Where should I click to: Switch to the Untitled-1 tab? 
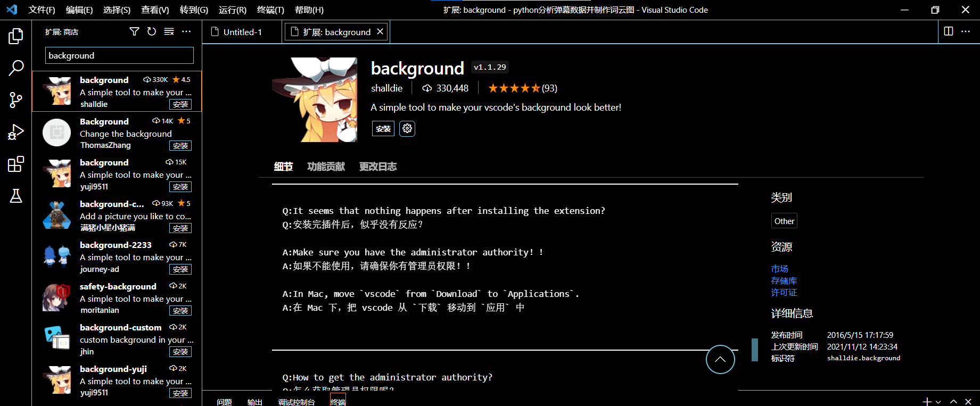(x=242, y=32)
